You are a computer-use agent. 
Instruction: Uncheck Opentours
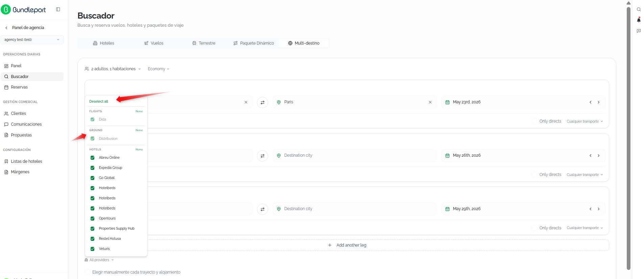click(92, 219)
